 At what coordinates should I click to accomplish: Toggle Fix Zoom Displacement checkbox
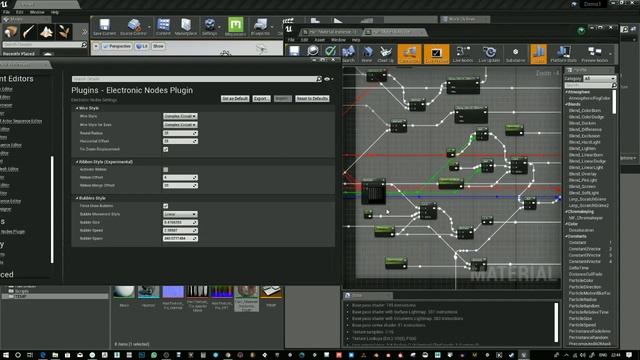click(165, 149)
